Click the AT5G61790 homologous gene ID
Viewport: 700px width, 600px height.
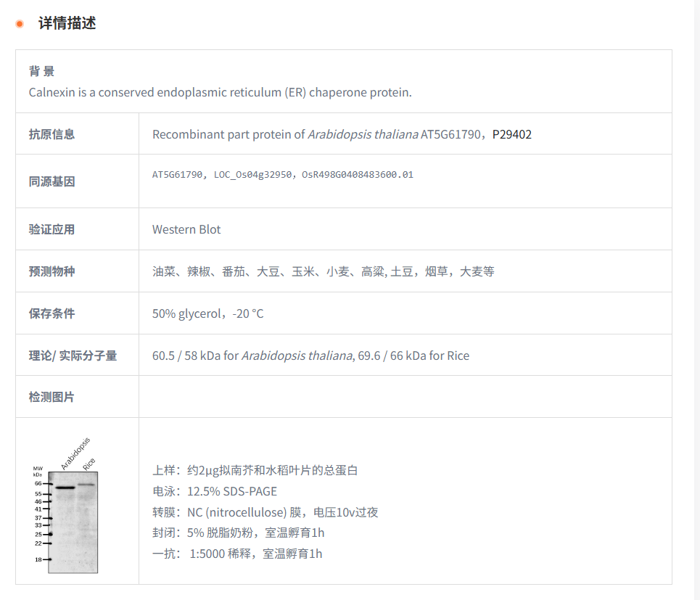178,175
